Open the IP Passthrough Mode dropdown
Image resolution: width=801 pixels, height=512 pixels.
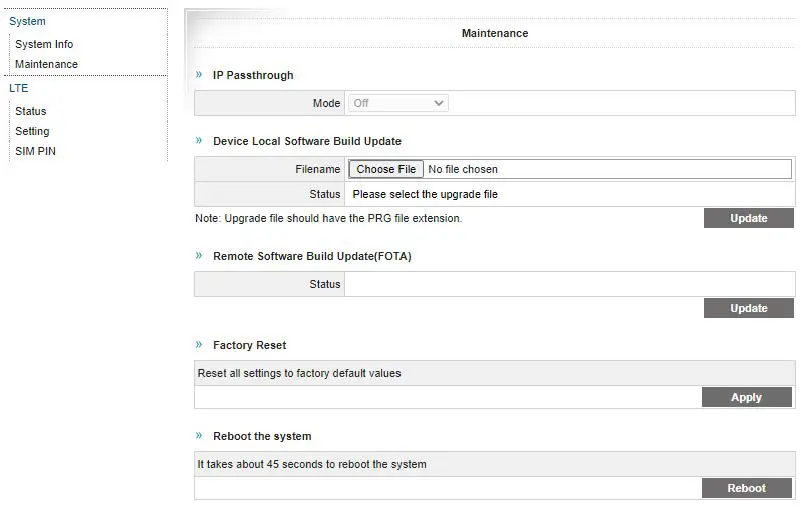[397, 103]
